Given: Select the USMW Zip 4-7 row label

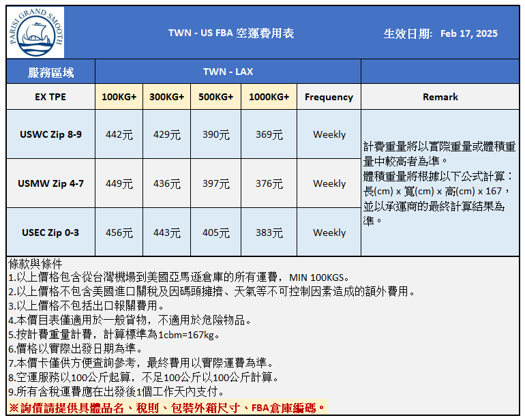Looking at the screenshot, I should [51, 183].
